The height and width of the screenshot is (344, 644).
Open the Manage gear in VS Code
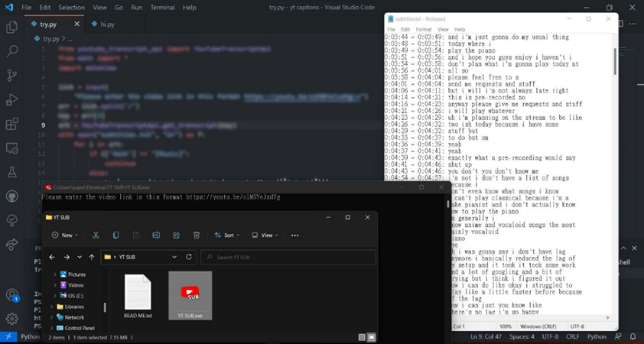tap(12, 319)
